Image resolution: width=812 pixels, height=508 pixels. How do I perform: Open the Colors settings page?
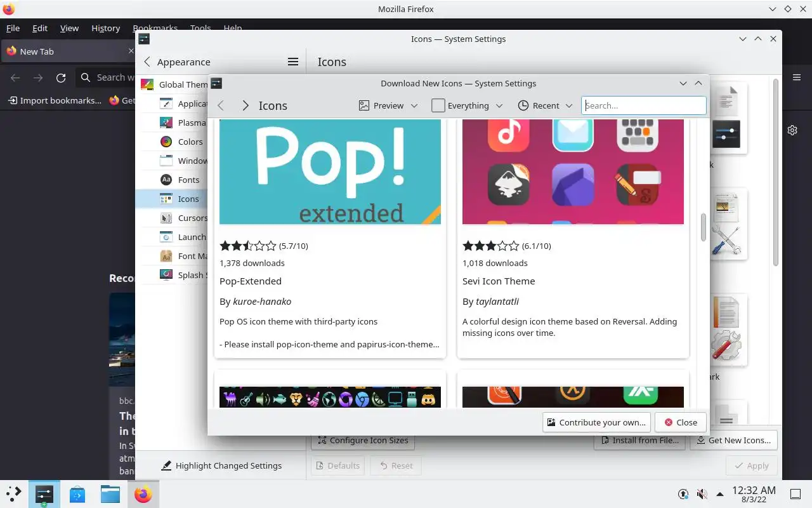(173, 142)
